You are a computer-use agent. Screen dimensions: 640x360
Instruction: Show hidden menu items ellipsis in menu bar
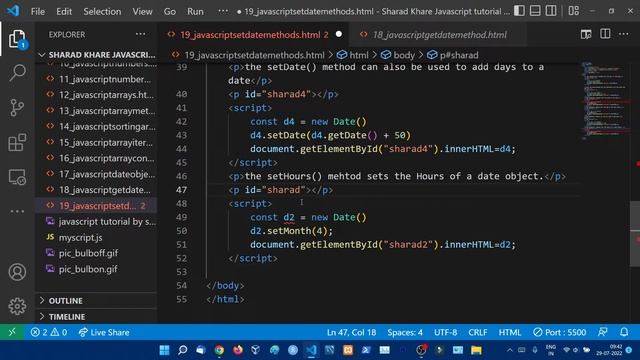[223, 11]
